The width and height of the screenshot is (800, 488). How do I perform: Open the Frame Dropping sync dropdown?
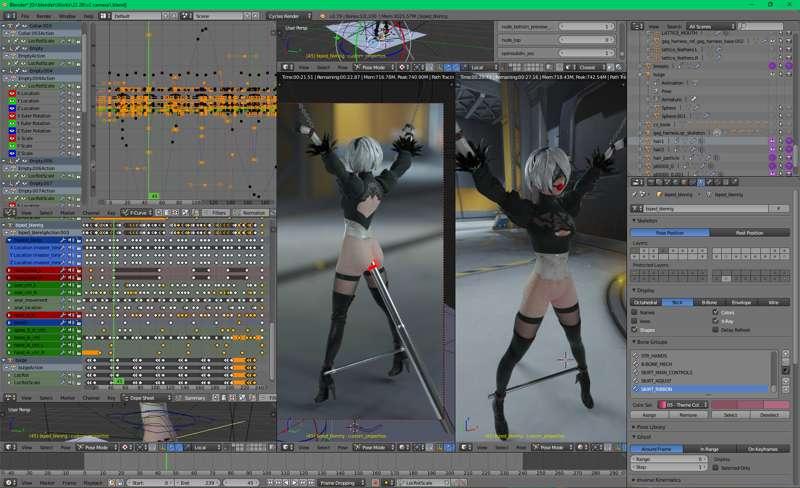342,482
